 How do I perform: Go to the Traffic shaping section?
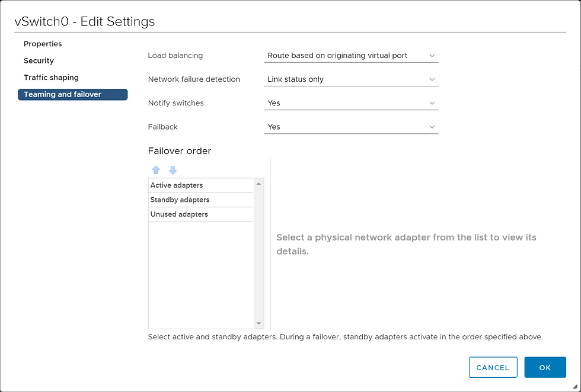pyautogui.click(x=51, y=78)
